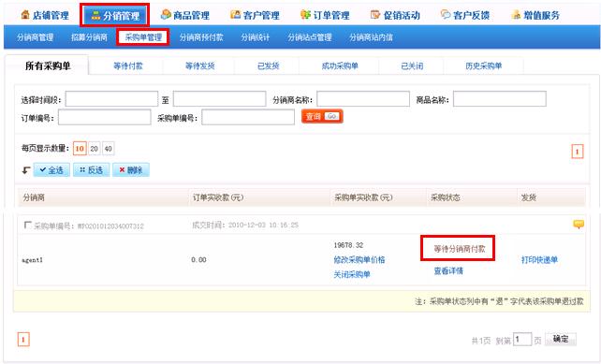Go to 分销商预付款 submenu
The width and height of the screenshot is (601, 364).
[201, 37]
